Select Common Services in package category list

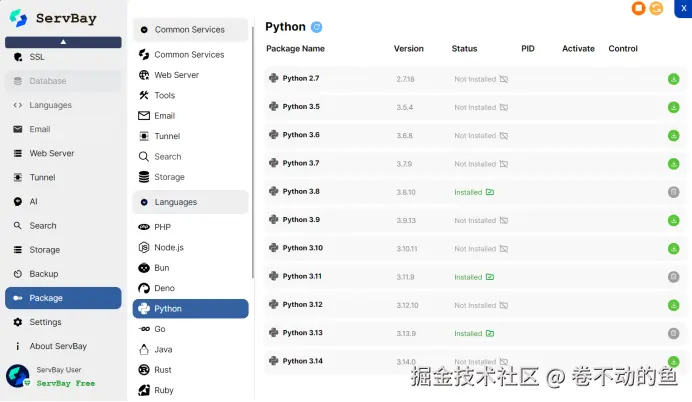click(190, 55)
